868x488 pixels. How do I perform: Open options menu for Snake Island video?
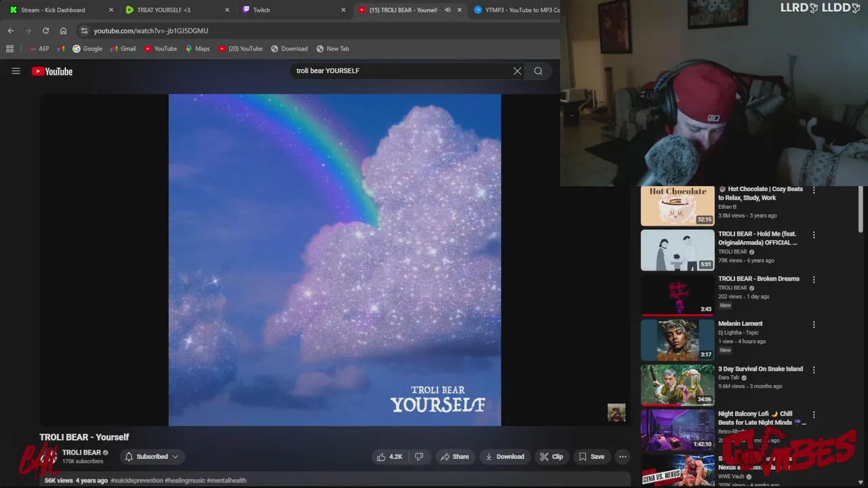[814, 370]
